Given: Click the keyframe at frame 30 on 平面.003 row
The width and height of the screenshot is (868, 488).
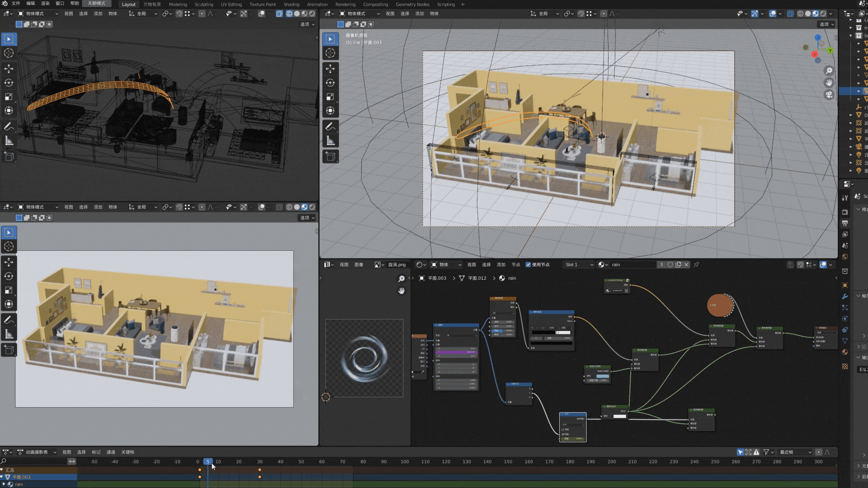Looking at the screenshot, I should pyautogui.click(x=259, y=477).
